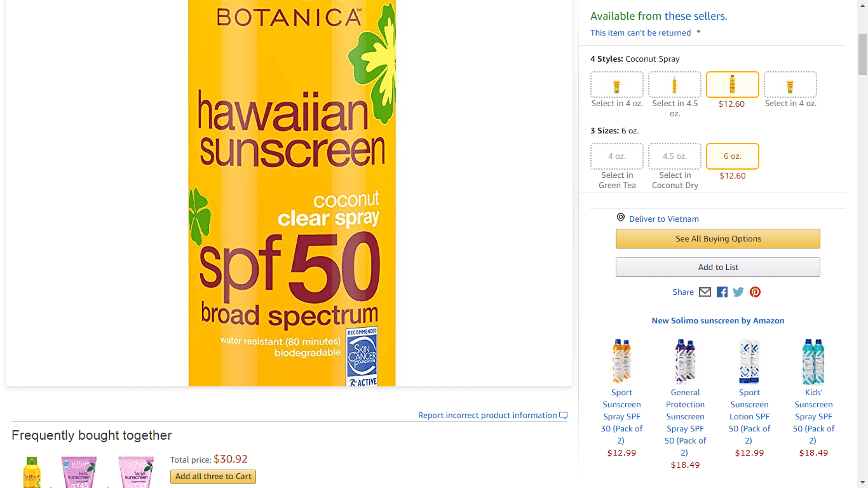This screenshot has height=488, width=868.
Task: Click Add all three to Cart
Action: [x=213, y=476]
